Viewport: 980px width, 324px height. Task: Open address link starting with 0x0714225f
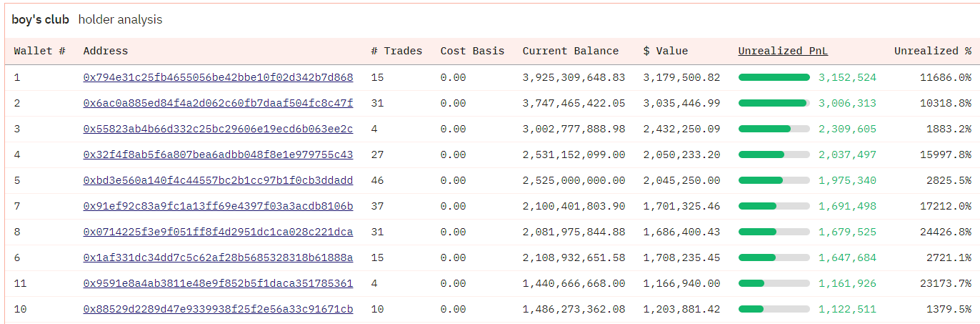click(x=218, y=232)
